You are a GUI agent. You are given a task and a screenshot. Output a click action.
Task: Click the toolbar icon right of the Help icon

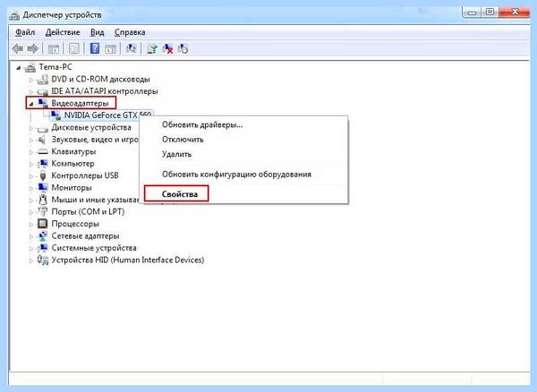tap(110, 48)
